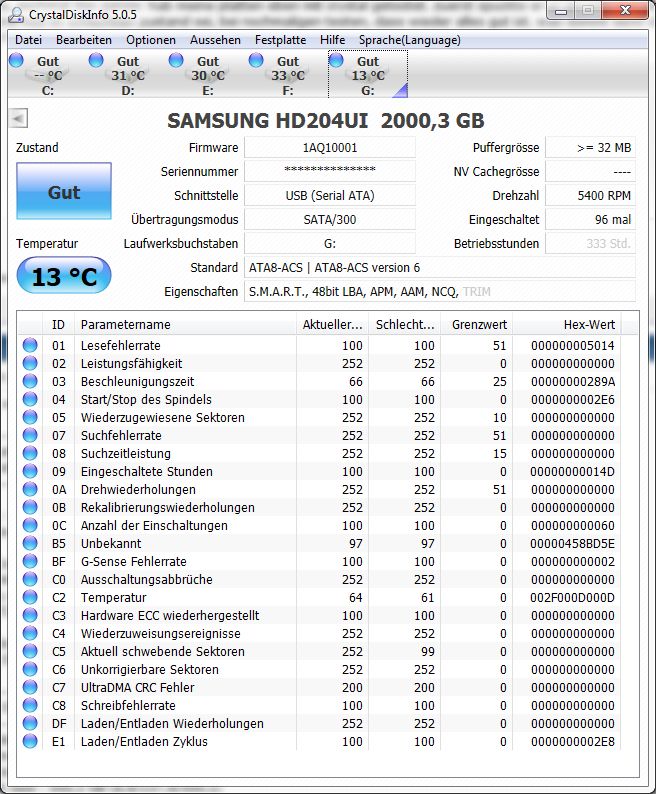Viewport: 656px width, 794px height.
Task: Select the UltraDMA CRC Fehler parameter name
Action: tap(138, 687)
